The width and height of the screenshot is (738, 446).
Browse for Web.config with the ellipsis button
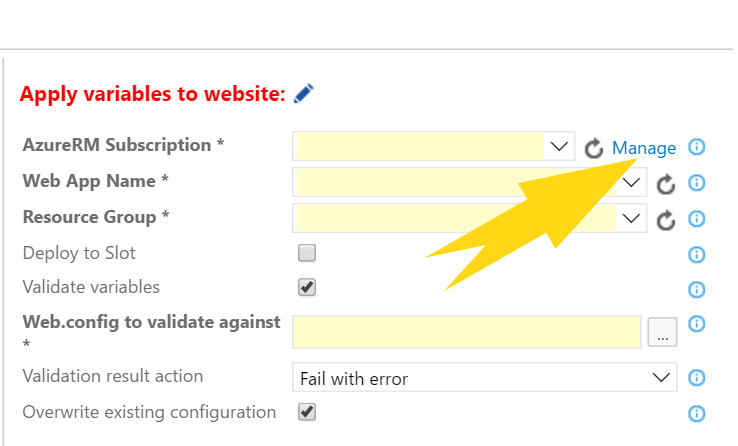[662, 332]
